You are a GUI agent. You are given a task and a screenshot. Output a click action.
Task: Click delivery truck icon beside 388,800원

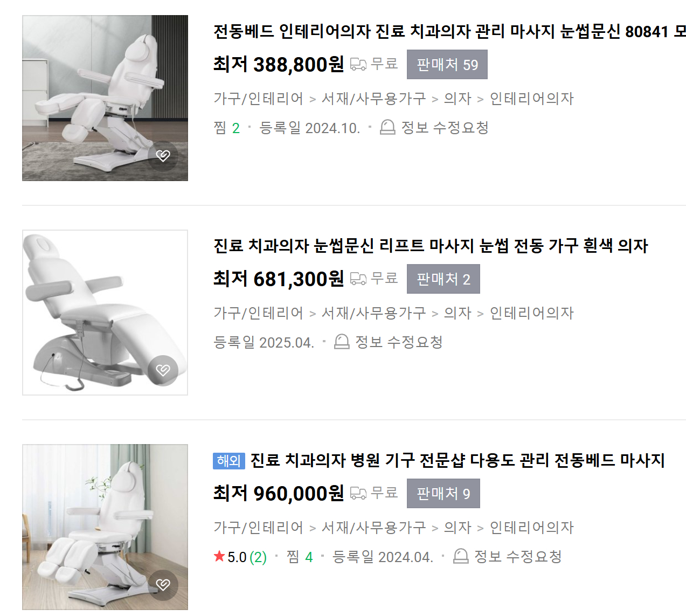click(358, 64)
